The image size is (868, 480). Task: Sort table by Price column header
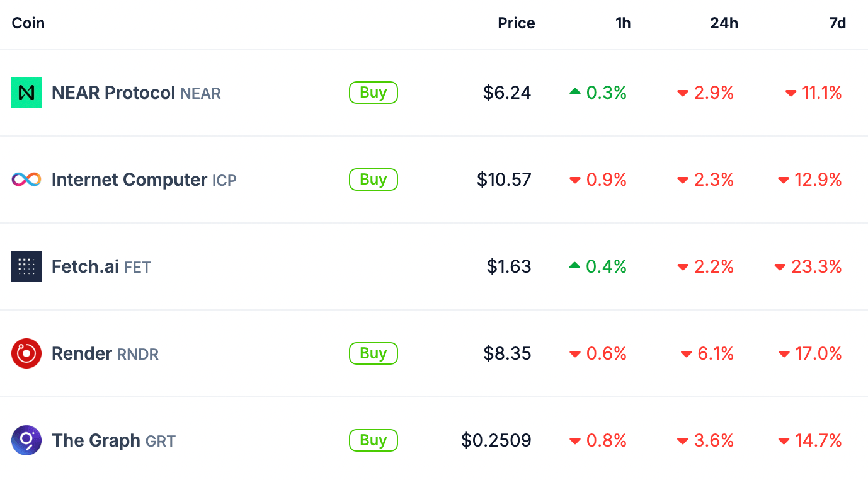click(516, 23)
